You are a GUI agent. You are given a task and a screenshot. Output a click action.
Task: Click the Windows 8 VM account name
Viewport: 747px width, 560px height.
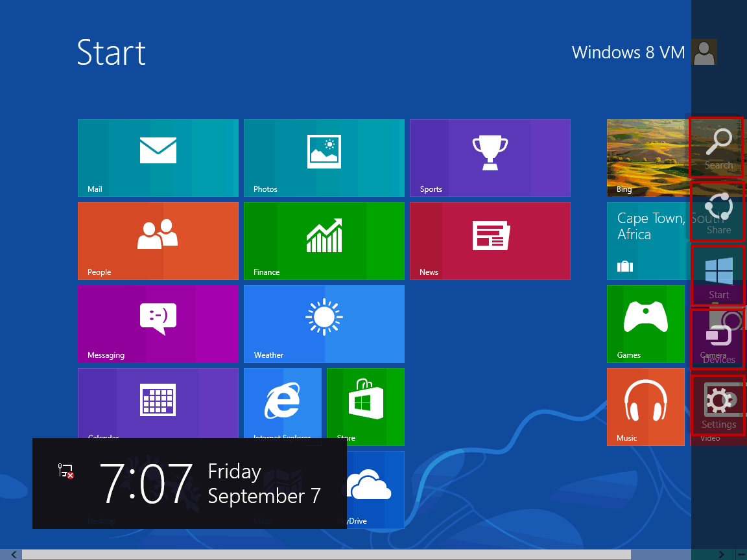tap(628, 52)
